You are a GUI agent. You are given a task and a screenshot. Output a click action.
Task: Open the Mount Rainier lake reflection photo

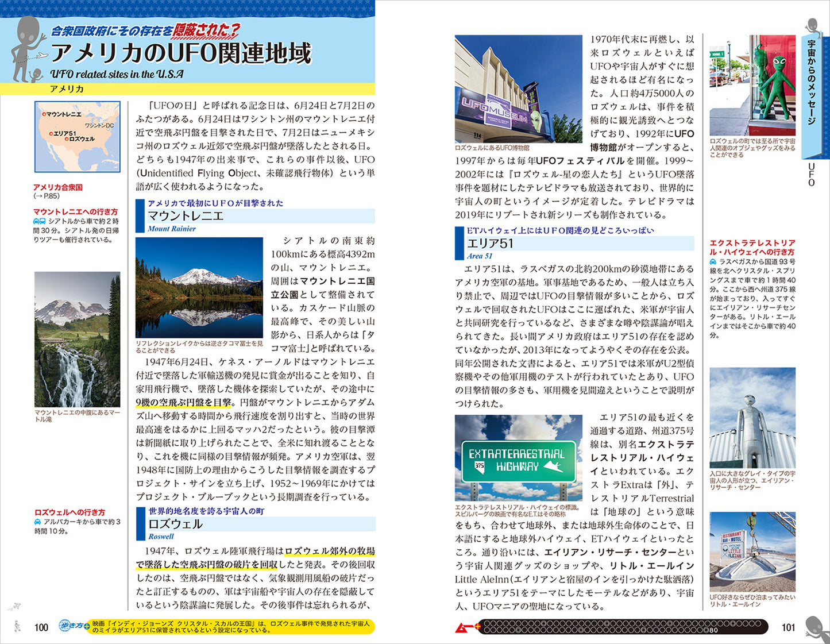(x=199, y=288)
